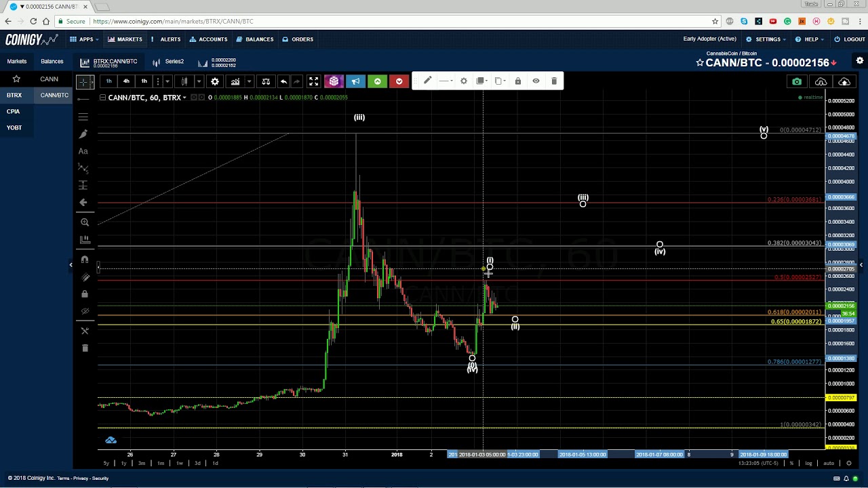The width and height of the screenshot is (868, 488).
Task: Open ORDERS in top navigation
Action: [298, 39]
